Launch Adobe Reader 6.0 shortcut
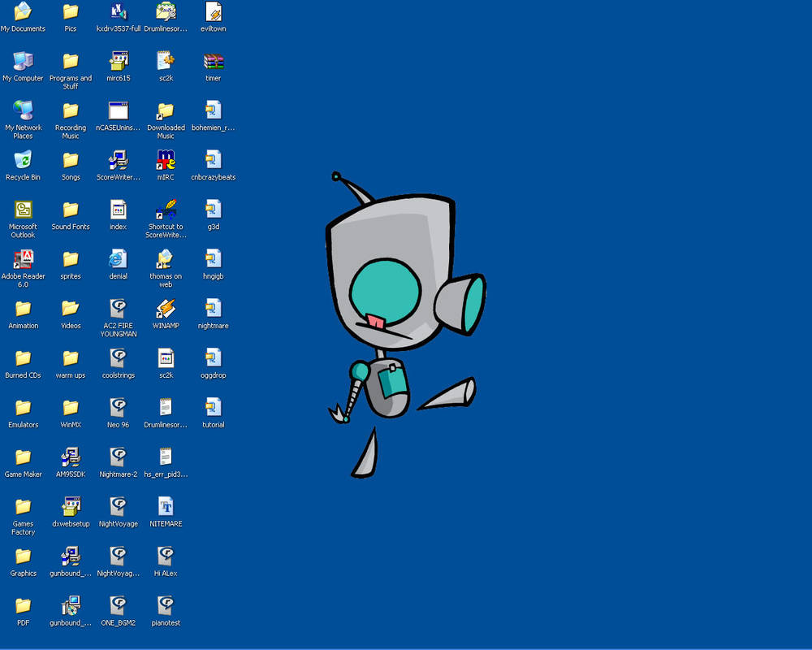This screenshot has height=650, width=812. (23, 268)
